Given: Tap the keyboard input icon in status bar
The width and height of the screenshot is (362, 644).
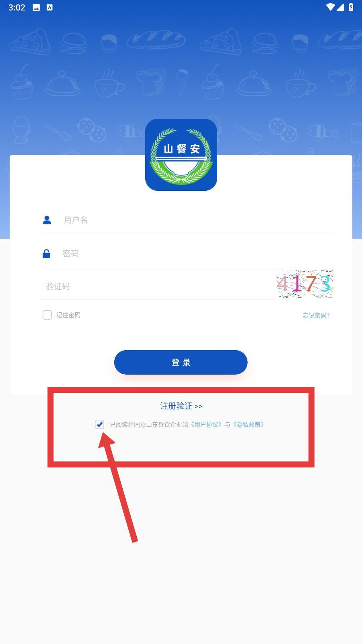Looking at the screenshot, I should [49, 8].
